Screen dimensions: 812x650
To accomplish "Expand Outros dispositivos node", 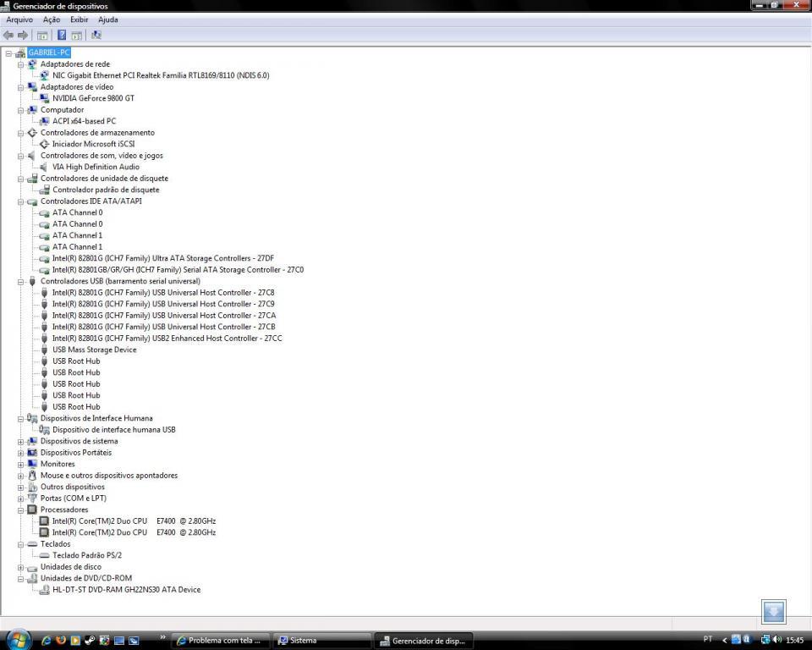I will coord(20,487).
